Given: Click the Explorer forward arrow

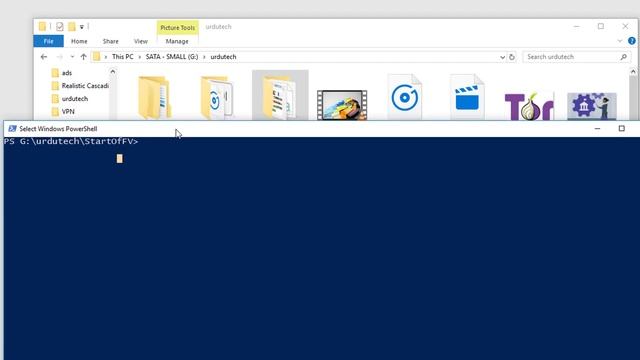Looking at the screenshot, I should 59,57.
